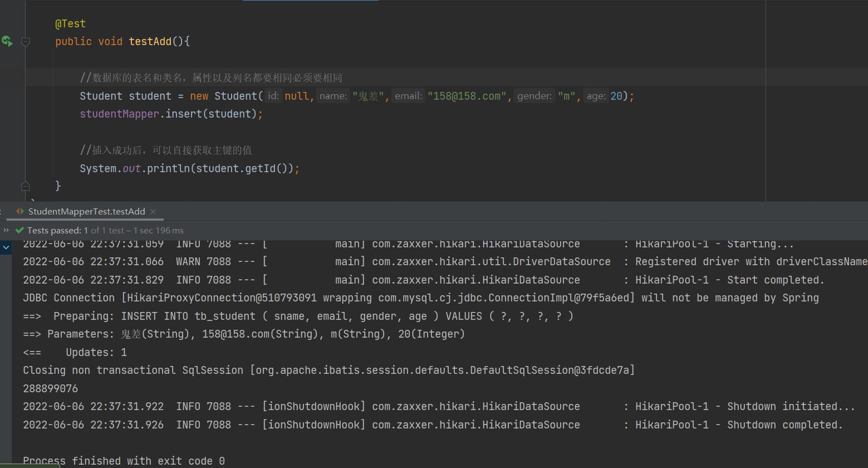Click the printed id value 288899076

[51, 388]
